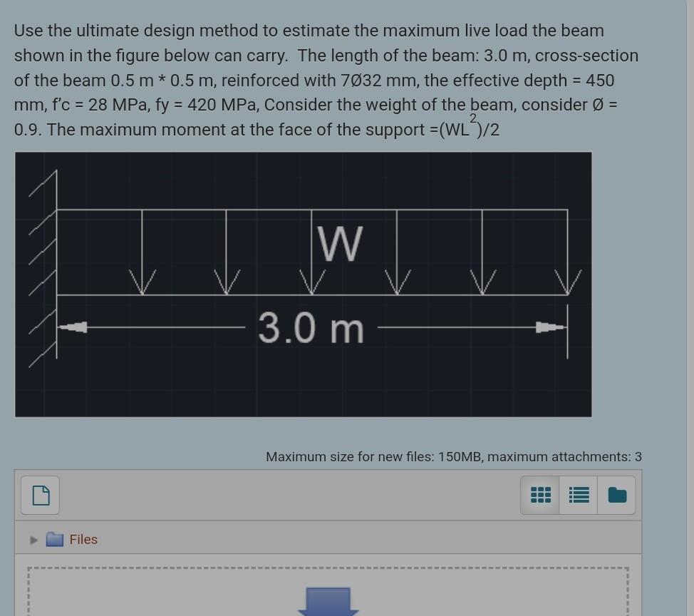694x616 pixels.
Task: Click the highlighted icons view button
Action: 540,495
